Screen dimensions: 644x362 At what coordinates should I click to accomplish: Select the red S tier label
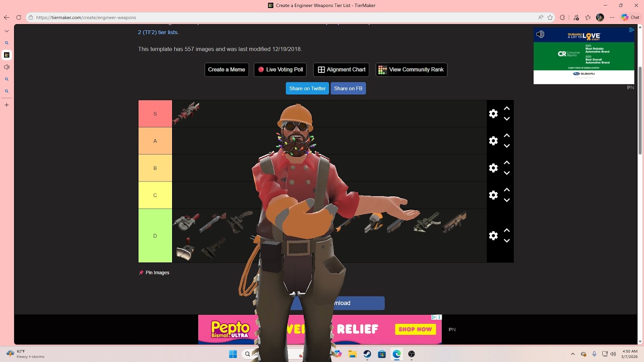click(x=155, y=114)
